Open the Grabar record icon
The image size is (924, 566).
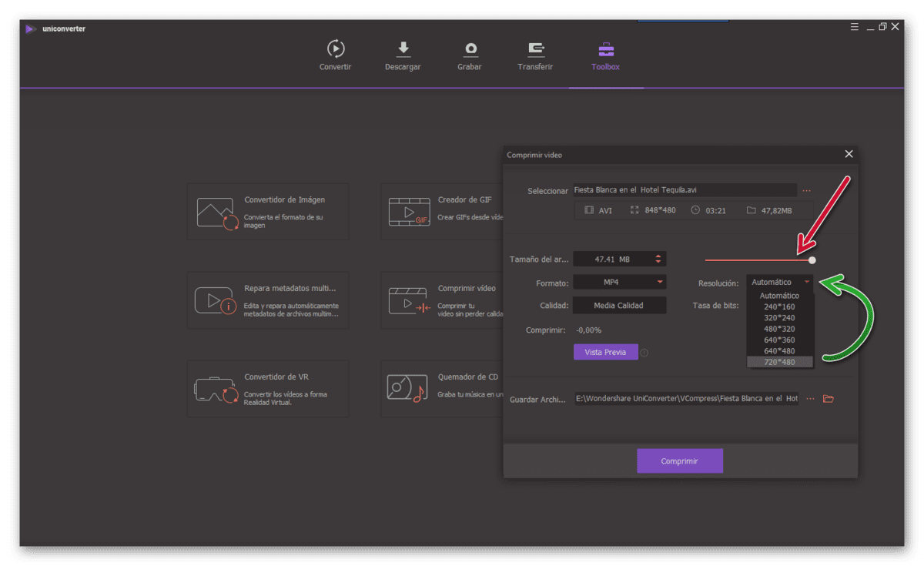pyautogui.click(x=470, y=49)
